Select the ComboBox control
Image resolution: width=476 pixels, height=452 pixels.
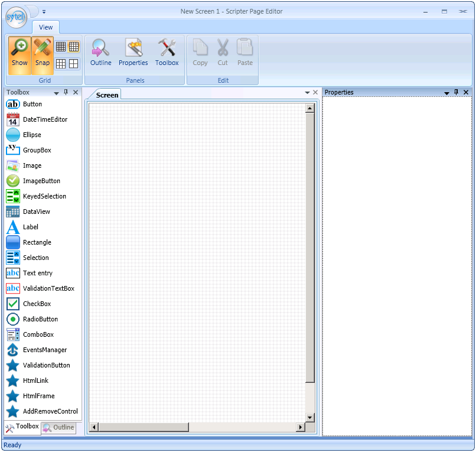43,334
